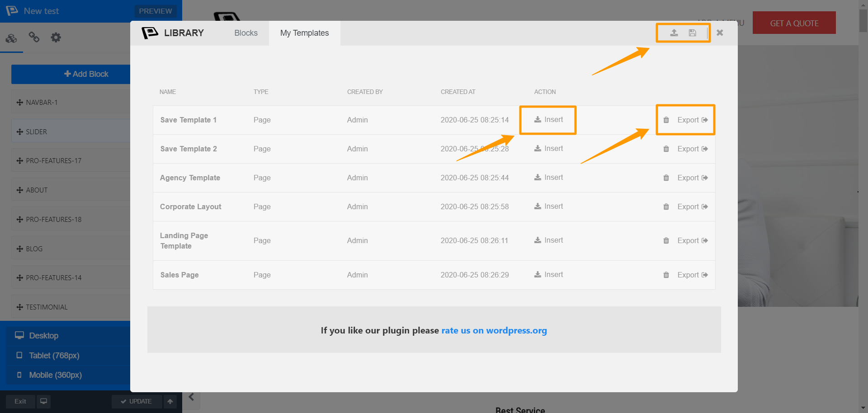
Task: Select the blocks cubes icon in sidebar
Action: (x=11, y=38)
